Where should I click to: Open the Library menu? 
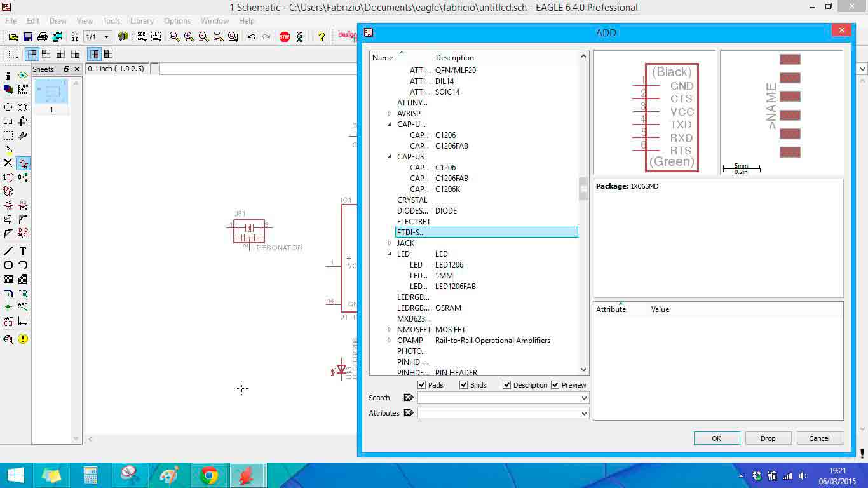(142, 21)
